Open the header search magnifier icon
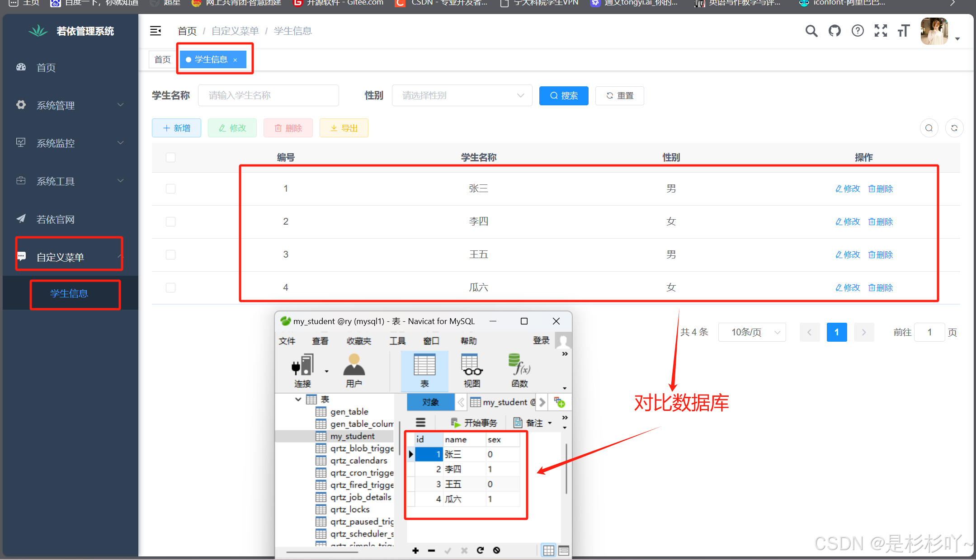Viewport: 976px width, 560px height. (x=811, y=31)
